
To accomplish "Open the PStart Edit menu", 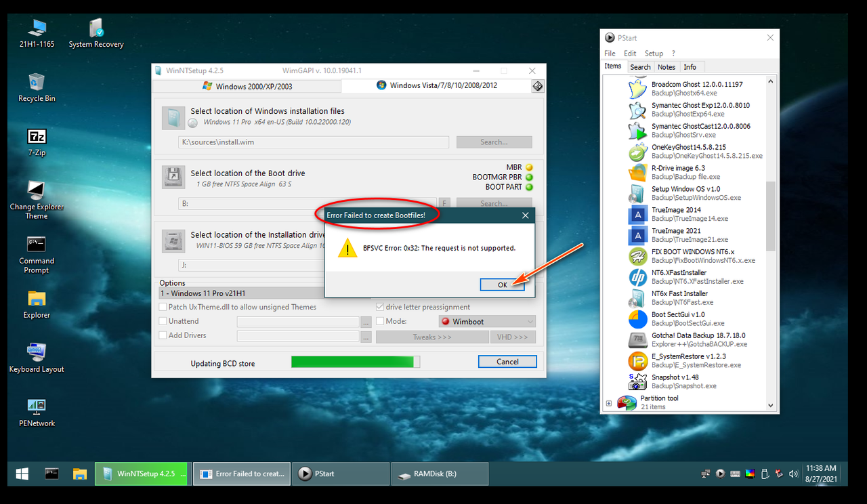I will pos(630,53).
